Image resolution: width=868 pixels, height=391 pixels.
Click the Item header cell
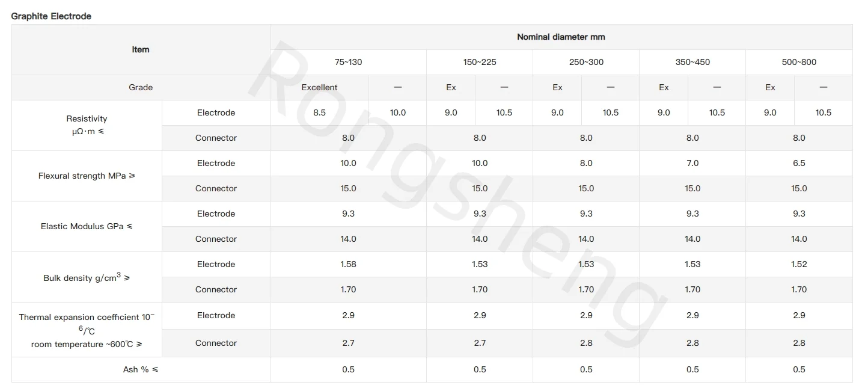click(141, 49)
